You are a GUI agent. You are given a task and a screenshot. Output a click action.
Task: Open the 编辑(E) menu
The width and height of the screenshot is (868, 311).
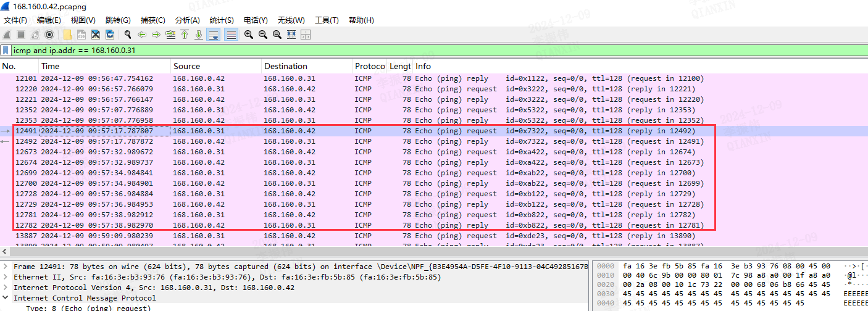pyautogui.click(x=49, y=20)
